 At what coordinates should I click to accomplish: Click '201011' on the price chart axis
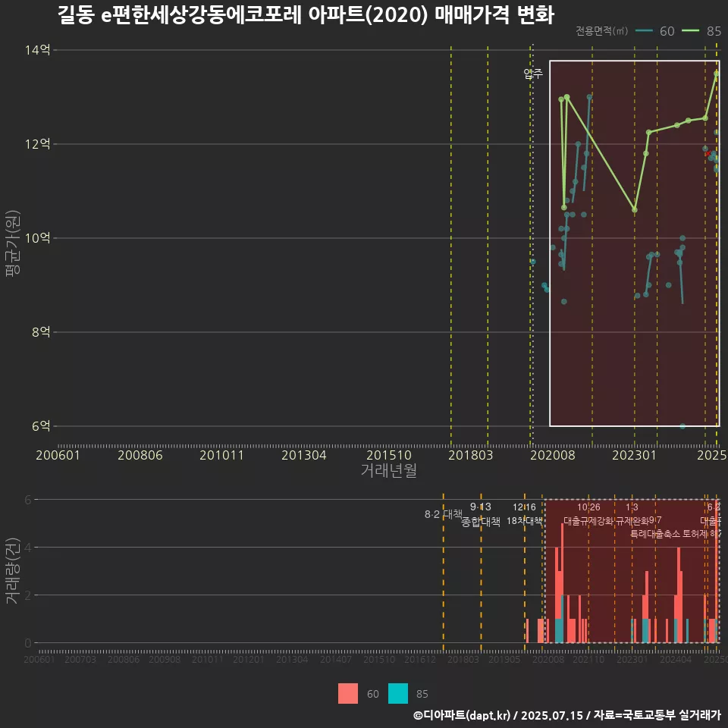(x=221, y=455)
